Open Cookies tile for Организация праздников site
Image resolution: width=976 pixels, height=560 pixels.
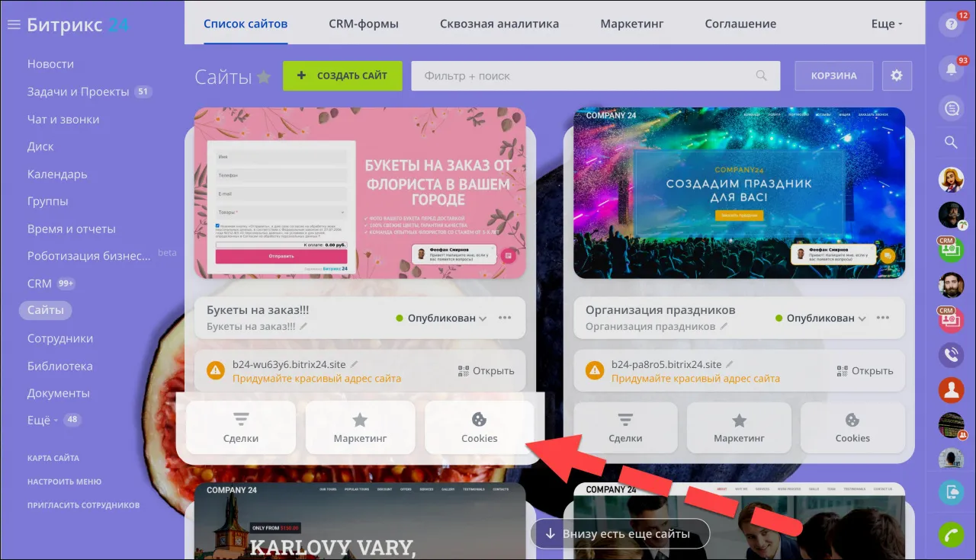pos(852,427)
